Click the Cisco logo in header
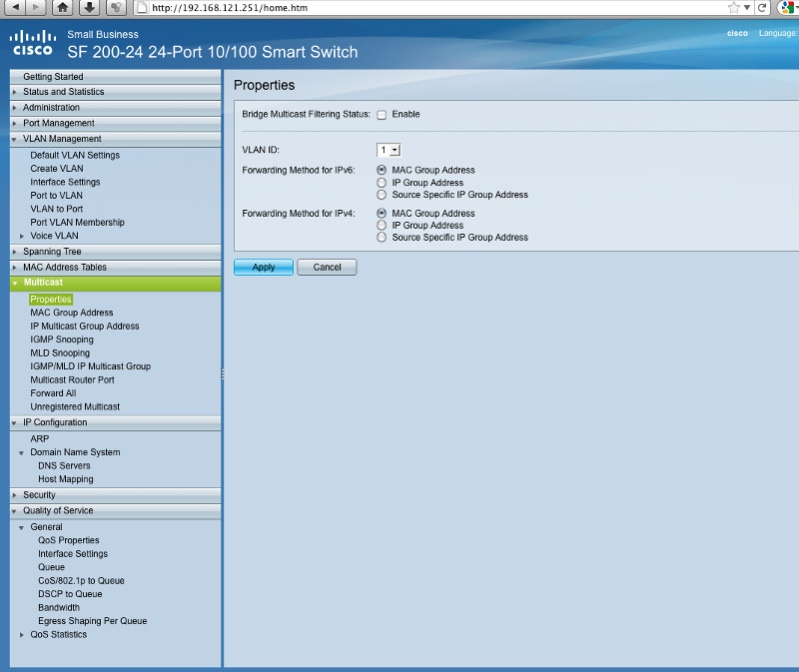Image resolution: width=799 pixels, height=672 pixels. pyautogui.click(x=31, y=44)
